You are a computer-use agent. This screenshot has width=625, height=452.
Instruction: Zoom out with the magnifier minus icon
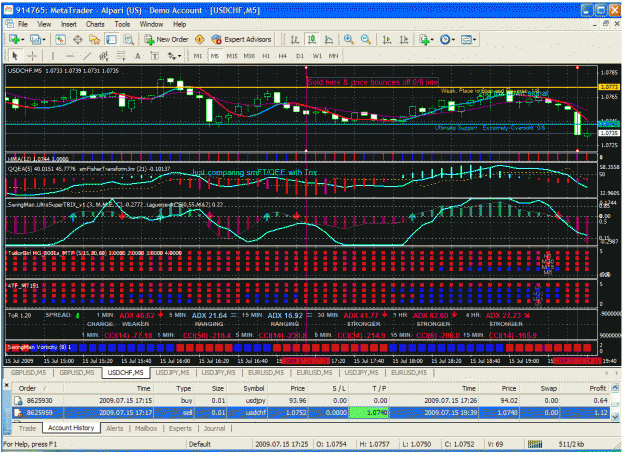[x=366, y=39]
